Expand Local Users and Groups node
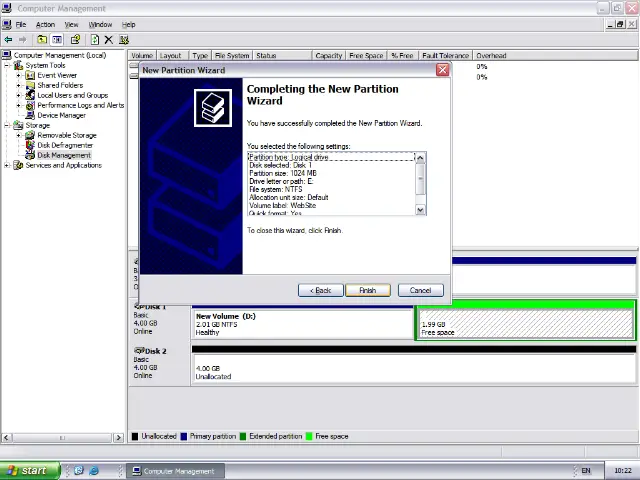Image resolution: width=640 pixels, height=480 pixels. pyautogui.click(x=18, y=95)
